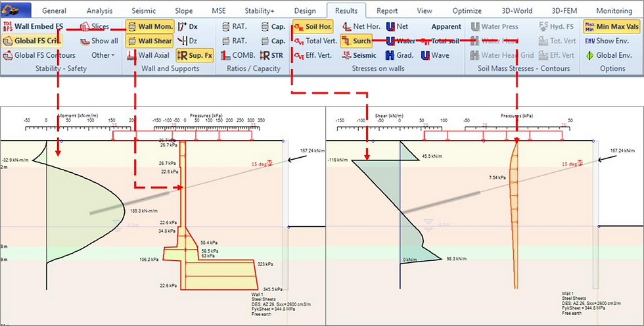Click the Water Press contours button

(495, 27)
